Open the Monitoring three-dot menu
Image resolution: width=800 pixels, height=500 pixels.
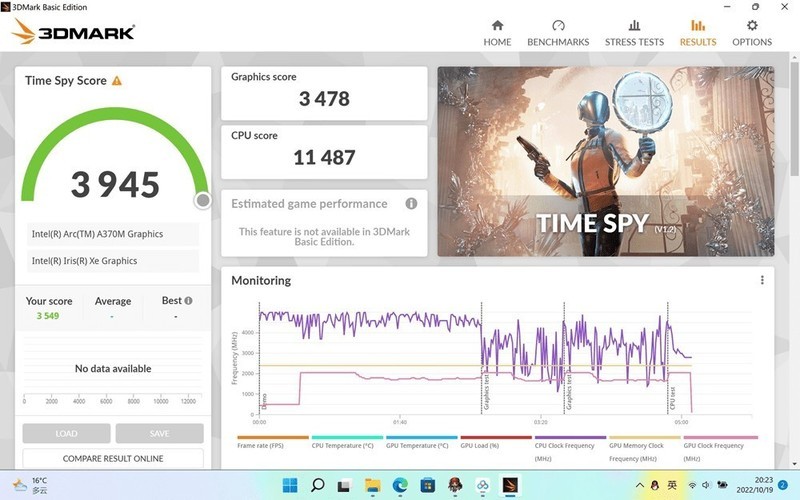[762, 280]
